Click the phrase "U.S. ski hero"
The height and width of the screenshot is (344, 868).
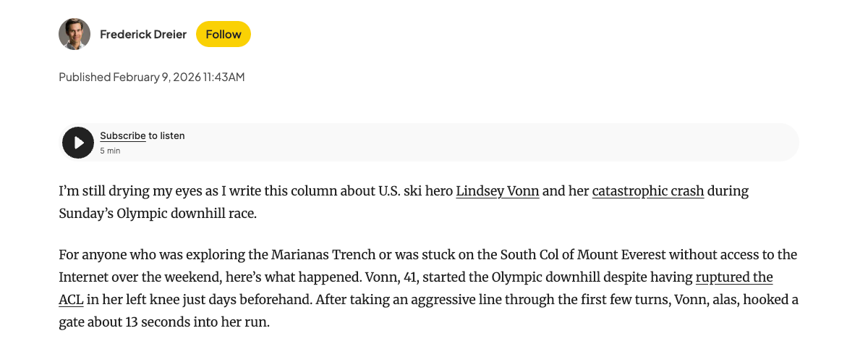415,192
